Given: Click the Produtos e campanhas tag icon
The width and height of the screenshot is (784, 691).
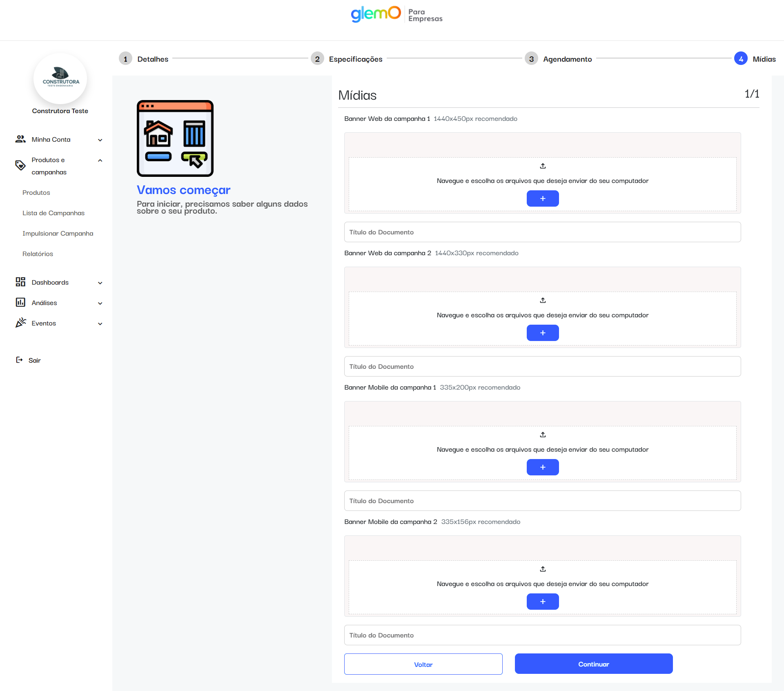Looking at the screenshot, I should [x=20, y=165].
